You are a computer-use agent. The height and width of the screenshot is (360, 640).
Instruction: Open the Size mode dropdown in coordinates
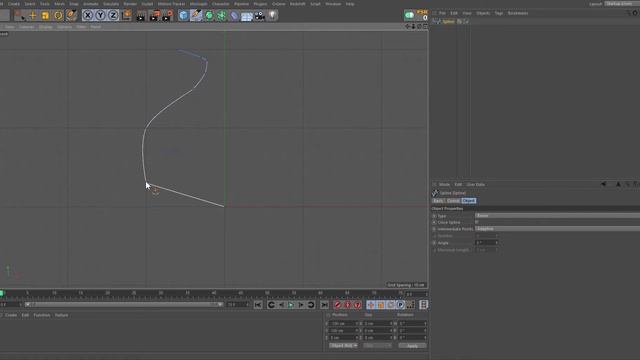point(377,346)
